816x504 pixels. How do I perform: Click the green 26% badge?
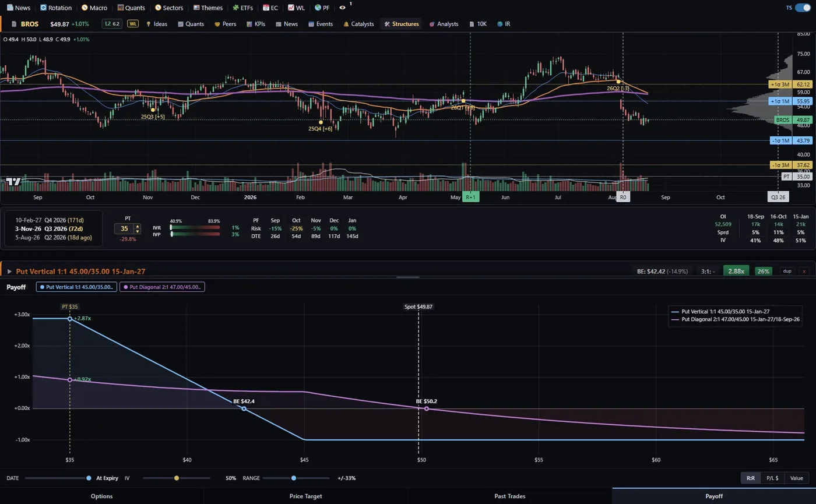click(x=763, y=272)
